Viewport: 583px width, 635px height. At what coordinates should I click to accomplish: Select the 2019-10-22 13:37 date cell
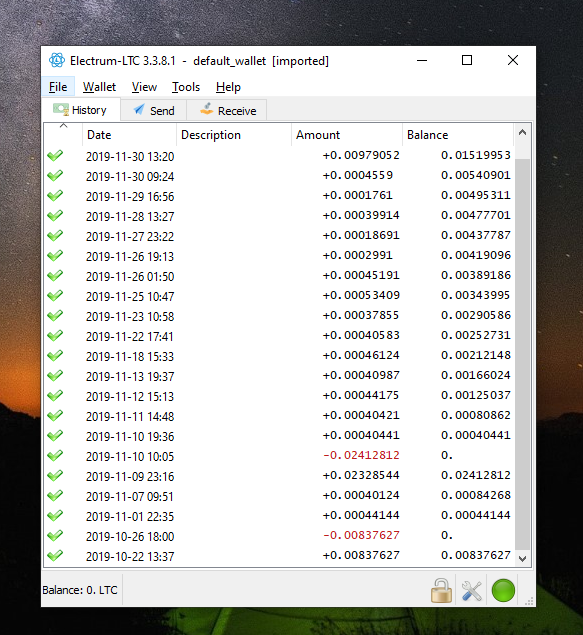click(x=130, y=556)
